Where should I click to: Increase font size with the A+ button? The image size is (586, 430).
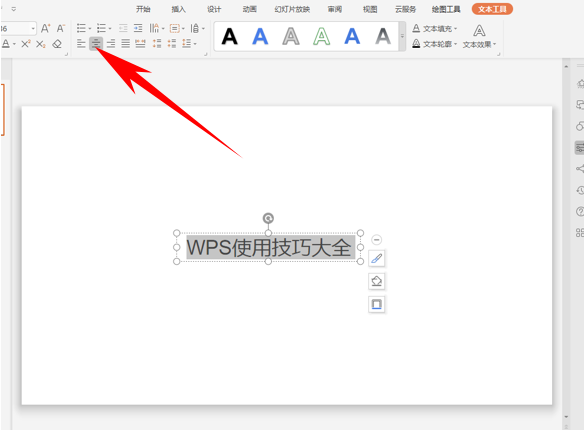[45, 28]
